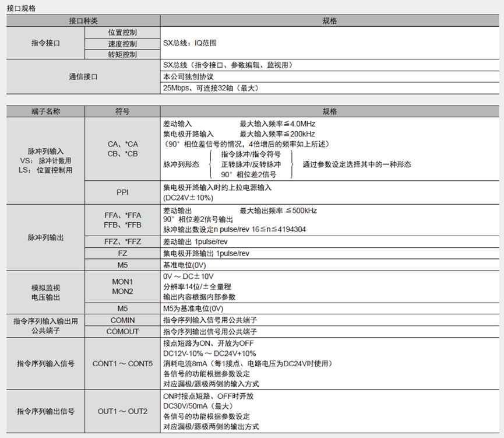The width and height of the screenshot is (504, 438).
Task: Click the 接口规格 title text
Action: 20,9
